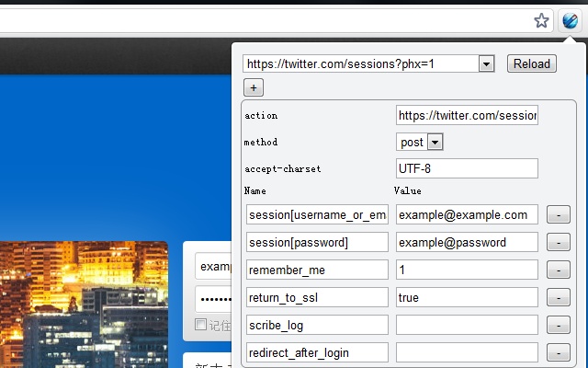The height and width of the screenshot is (368, 588).
Task: Remove the scribe_log row
Action: [559, 325]
